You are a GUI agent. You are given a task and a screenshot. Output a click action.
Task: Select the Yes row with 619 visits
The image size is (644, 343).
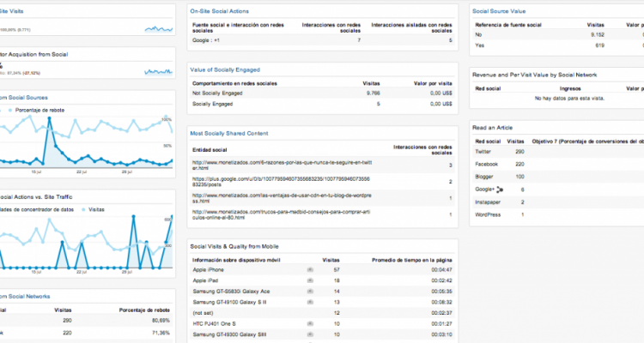tap(559, 45)
